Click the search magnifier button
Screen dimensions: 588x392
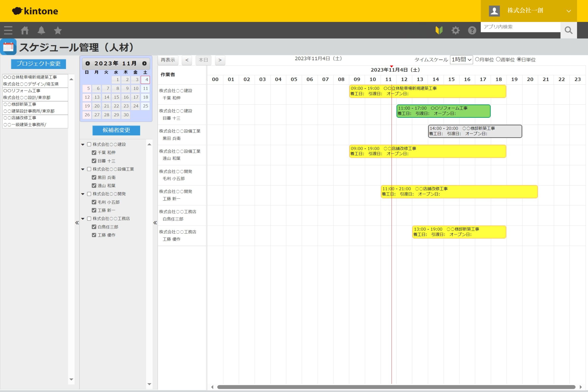click(x=568, y=30)
